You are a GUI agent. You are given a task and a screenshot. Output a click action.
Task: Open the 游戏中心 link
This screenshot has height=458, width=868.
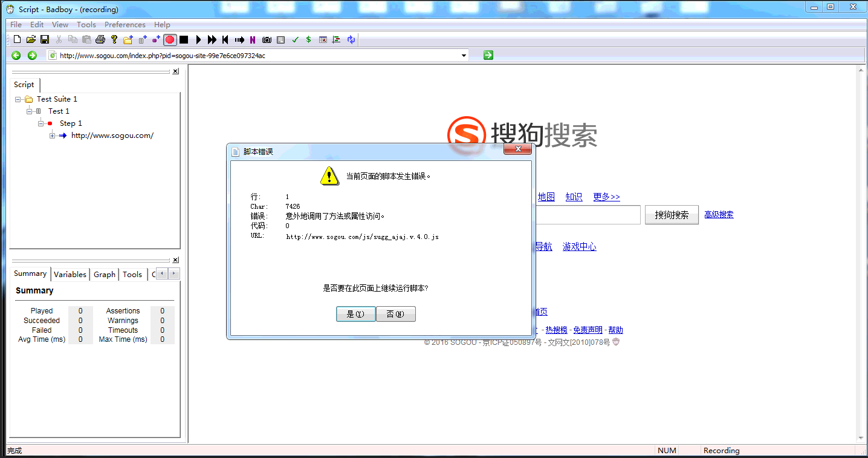(579, 247)
